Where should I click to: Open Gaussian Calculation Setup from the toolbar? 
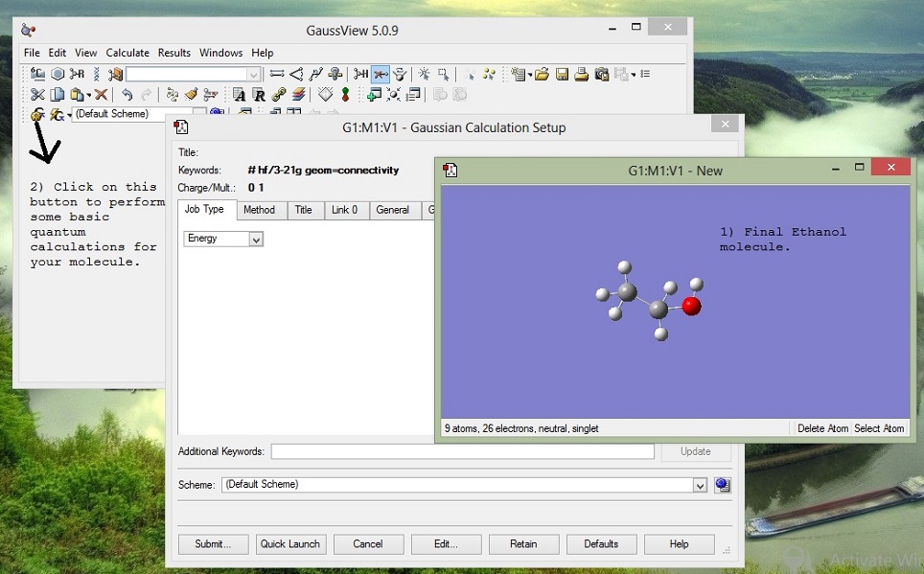[37, 114]
